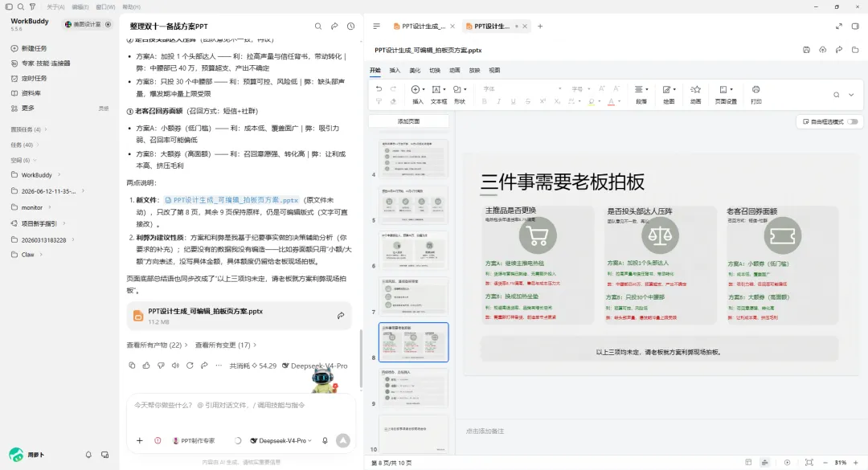Screen dimensions: 868x470
Task: Open the 页面设置 page setup dropdown
Action: (726, 94)
